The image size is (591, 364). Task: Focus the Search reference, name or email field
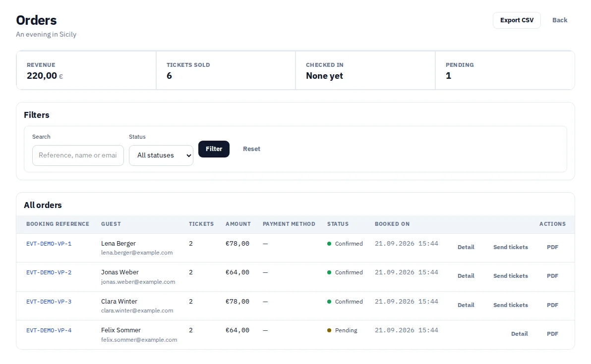tap(78, 156)
